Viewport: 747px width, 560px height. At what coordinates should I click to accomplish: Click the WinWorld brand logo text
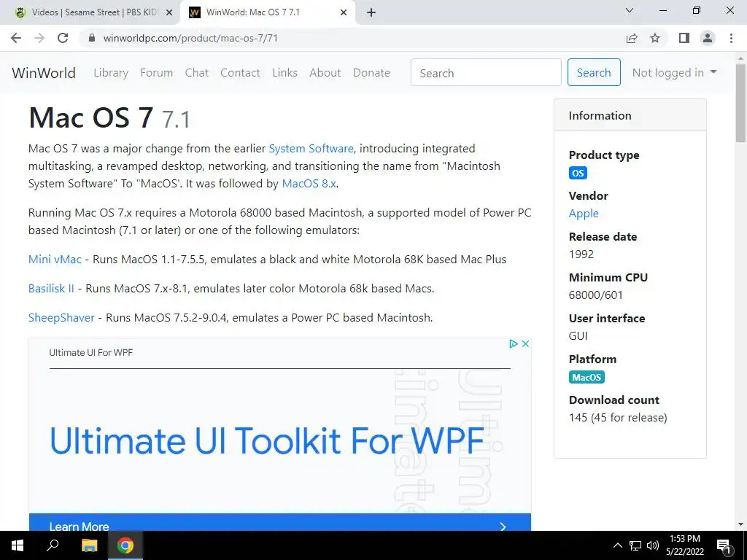(x=44, y=72)
